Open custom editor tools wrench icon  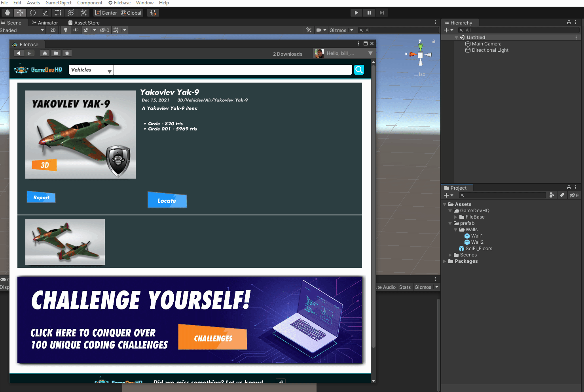(x=83, y=13)
